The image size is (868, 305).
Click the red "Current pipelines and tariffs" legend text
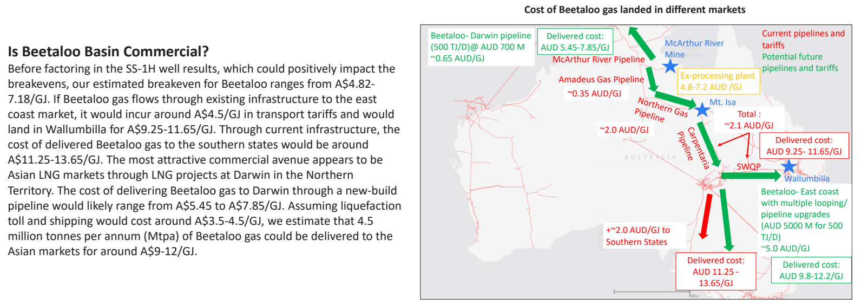pyautogui.click(x=803, y=39)
